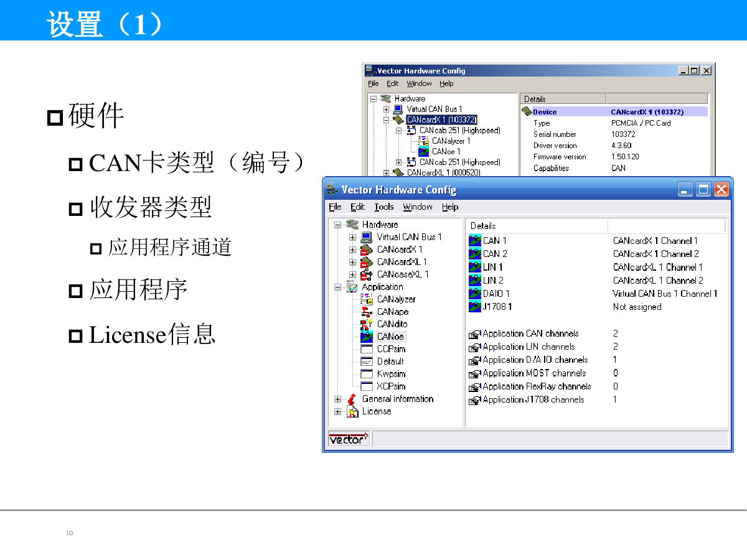The image size is (747, 560).
Task: Click the CANalyzer application icon in front window
Action: [367, 299]
